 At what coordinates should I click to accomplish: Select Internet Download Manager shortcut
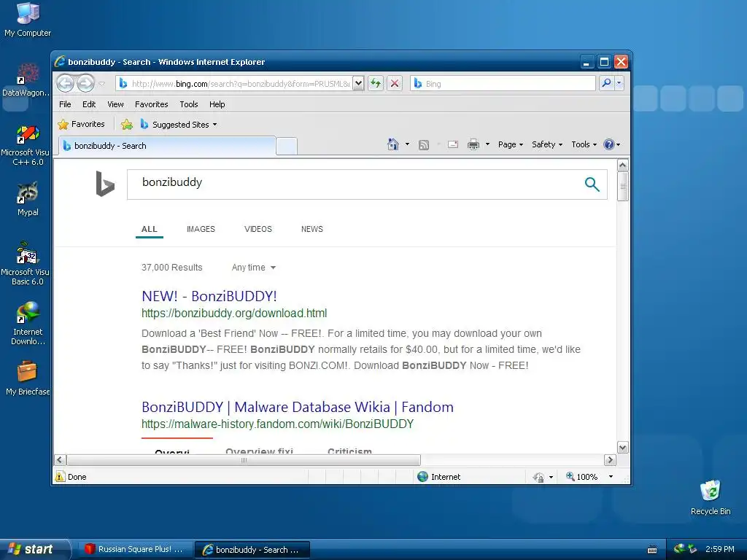tap(28, 323)
